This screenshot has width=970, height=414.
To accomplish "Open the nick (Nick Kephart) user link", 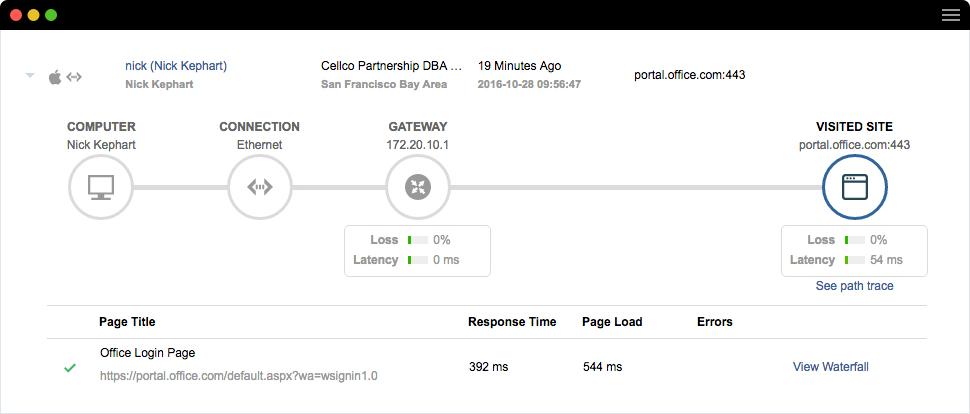I will tap(176, 66).
